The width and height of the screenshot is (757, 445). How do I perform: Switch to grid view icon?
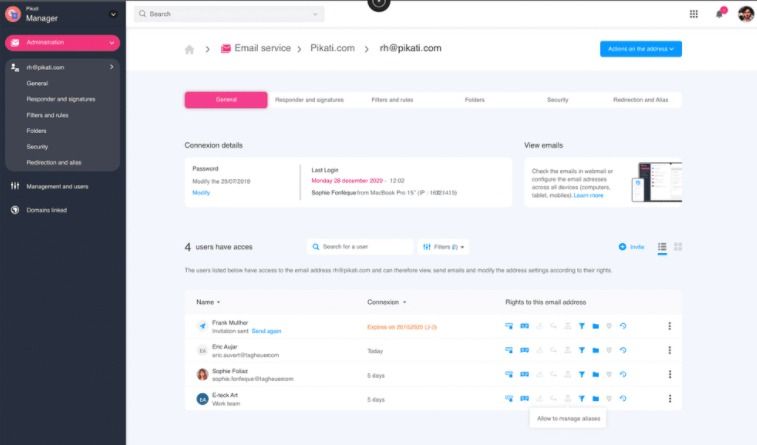678,247
